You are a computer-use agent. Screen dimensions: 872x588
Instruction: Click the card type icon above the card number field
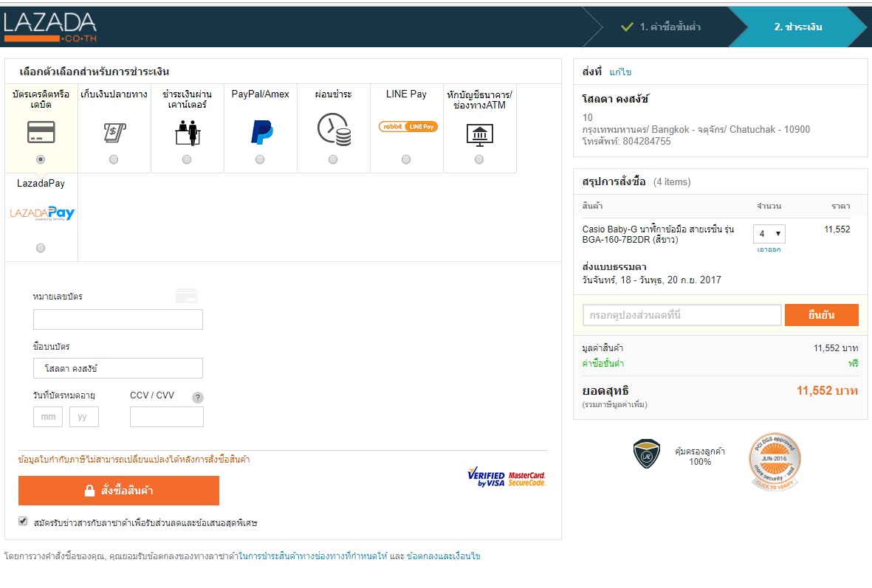point(187,296)
